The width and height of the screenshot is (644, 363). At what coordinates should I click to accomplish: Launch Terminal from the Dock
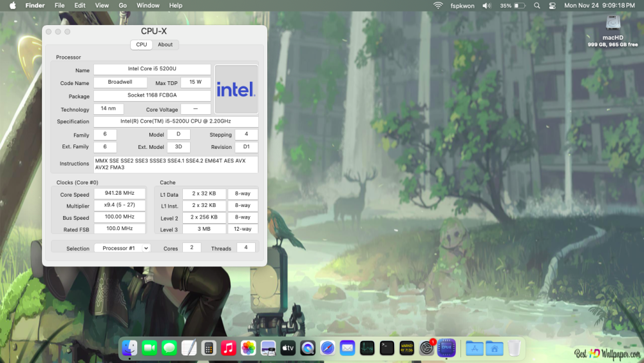click(x=387, y=348)
